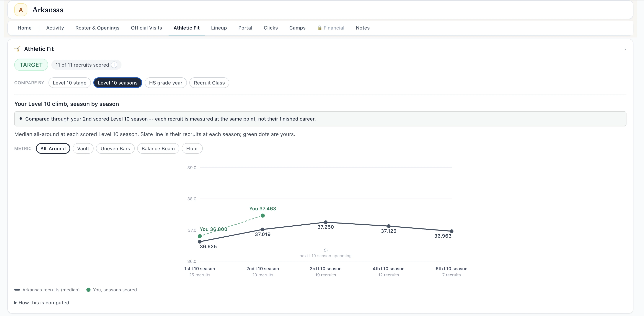View the Clicks tab
This screenshot has width=644, height=316.
(x=271, y=28)
